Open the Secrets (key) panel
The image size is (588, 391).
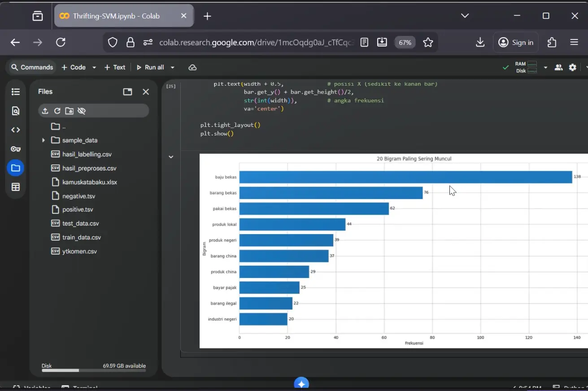click(x=15, y=148)
